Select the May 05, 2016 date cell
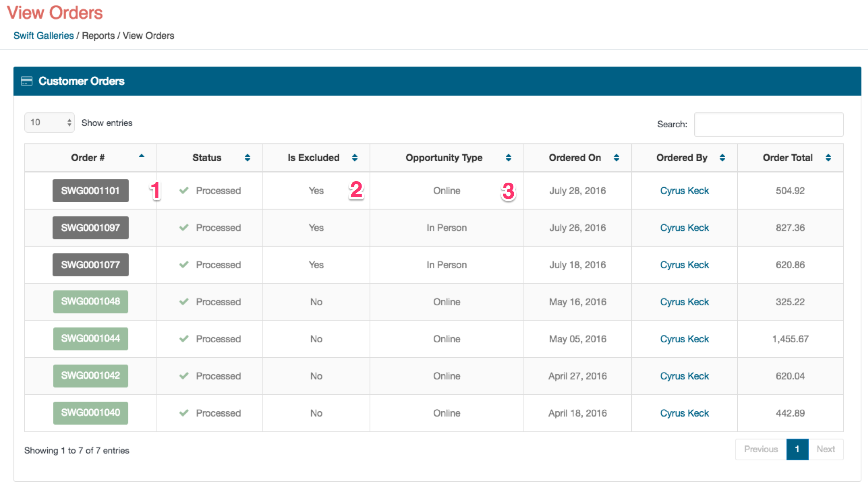The height and width of the screenshot is (489, 868). tap(578, 339)
